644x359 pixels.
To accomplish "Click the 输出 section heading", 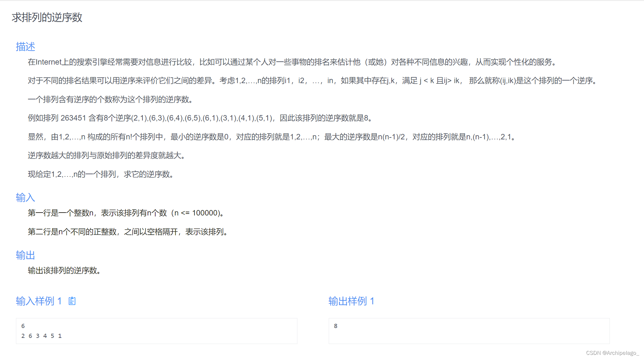I will tap(26, 255).
